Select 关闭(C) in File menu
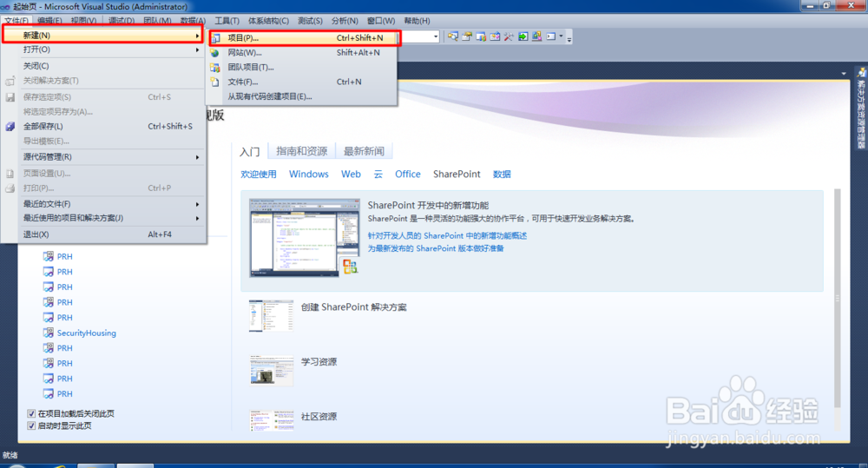 click(x=103, y=66)
